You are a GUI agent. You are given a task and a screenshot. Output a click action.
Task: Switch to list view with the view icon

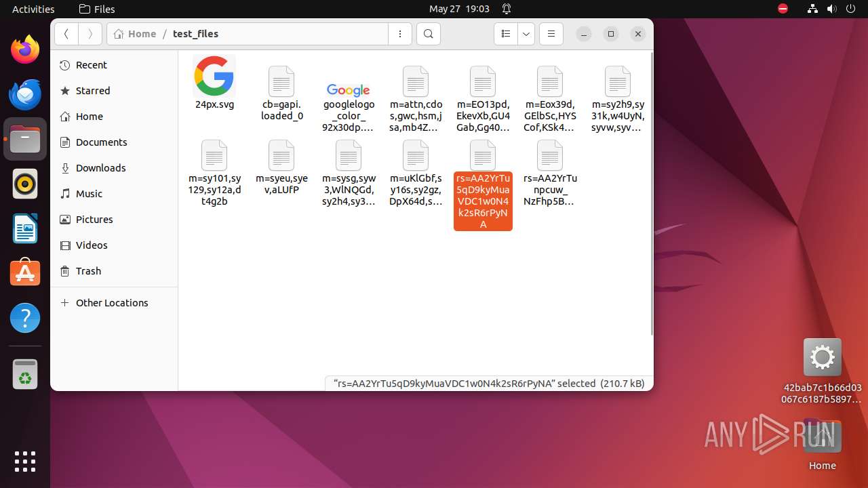[x=505, y=34]
